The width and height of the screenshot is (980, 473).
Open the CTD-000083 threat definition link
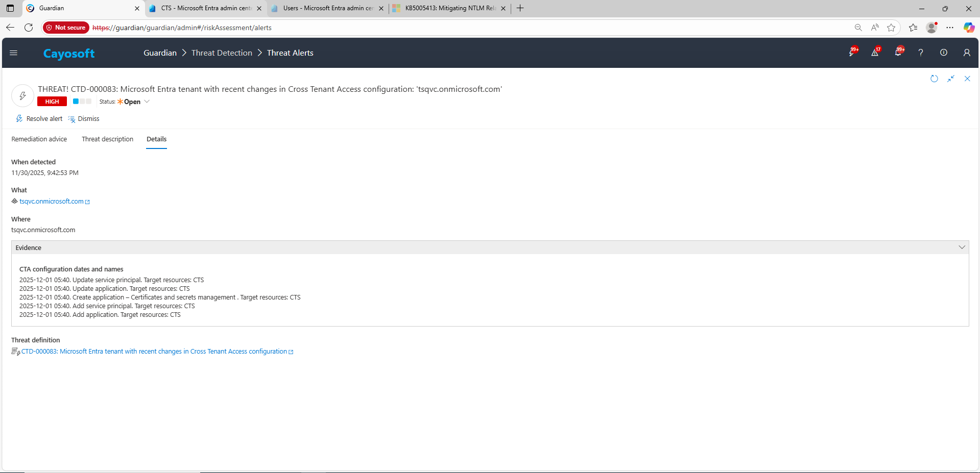[154, 352]
